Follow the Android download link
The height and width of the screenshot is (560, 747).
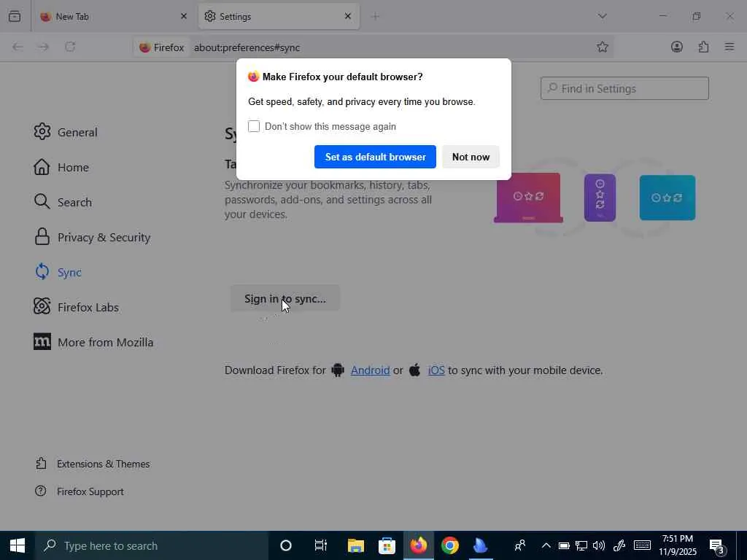(x=370, y=370)
